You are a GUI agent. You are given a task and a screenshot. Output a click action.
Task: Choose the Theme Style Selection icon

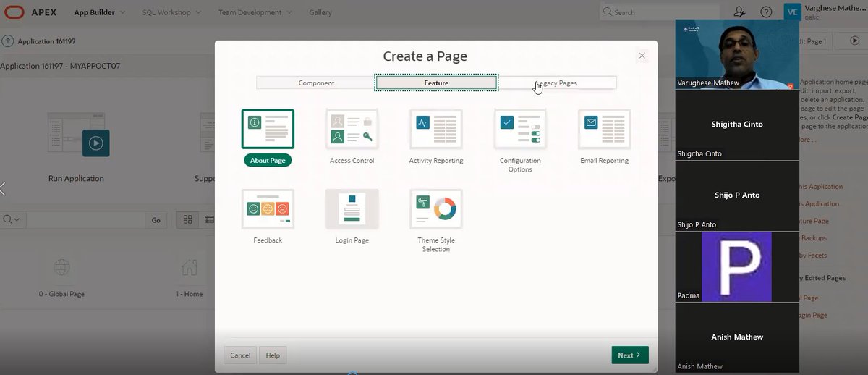pos(436,209)
